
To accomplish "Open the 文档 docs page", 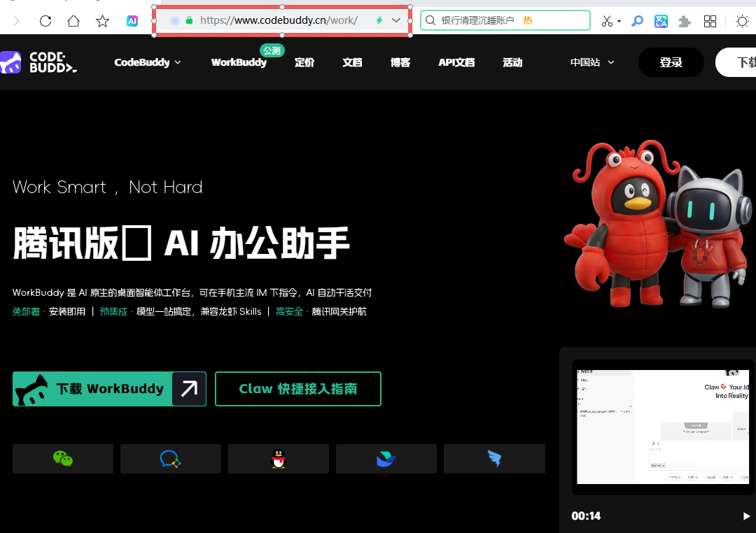I will (352, 62).
